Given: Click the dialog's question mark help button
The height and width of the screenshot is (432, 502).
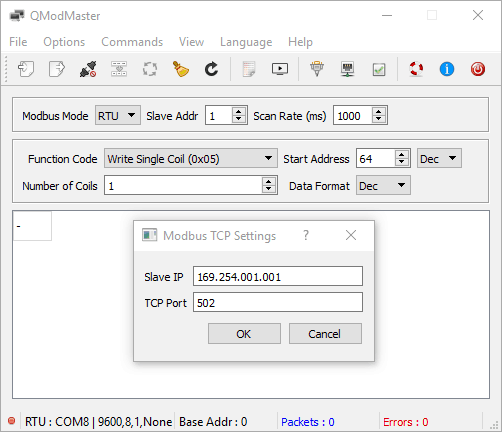Looking at the screenshot, I should [x=306, y=235].
